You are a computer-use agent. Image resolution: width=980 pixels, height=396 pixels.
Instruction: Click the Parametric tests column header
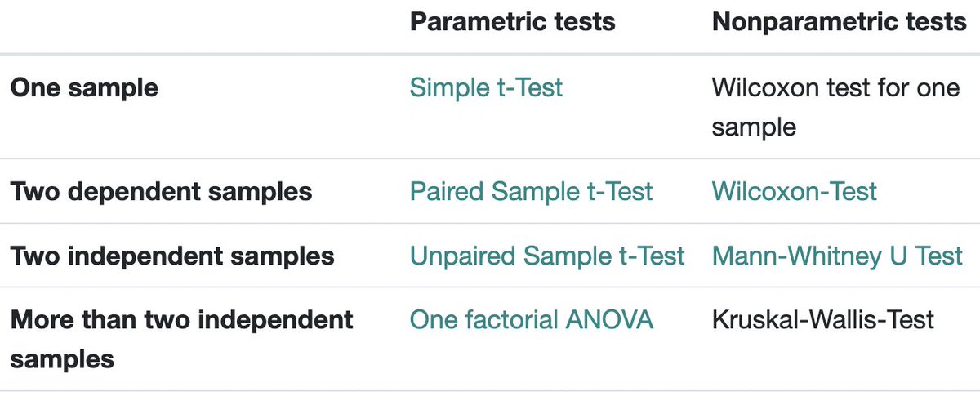click(x=512, y=22)
